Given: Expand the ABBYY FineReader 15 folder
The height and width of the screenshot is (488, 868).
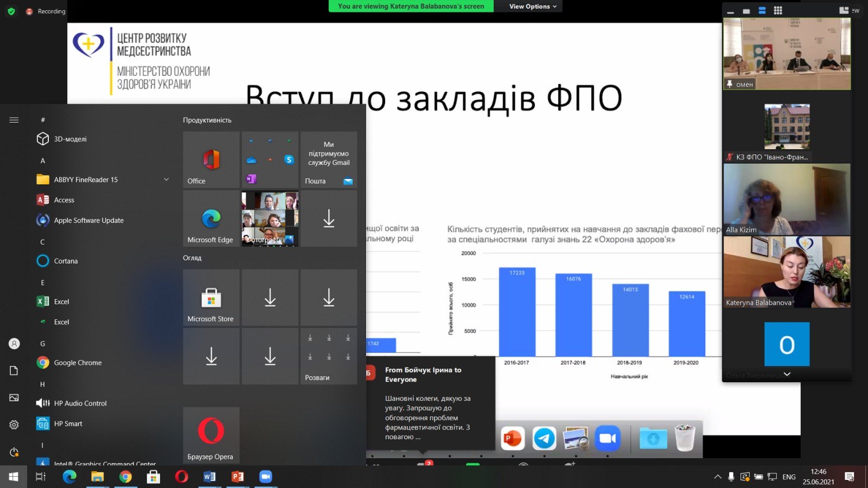Looking at the screenshot, I should [x=166, y=179].
